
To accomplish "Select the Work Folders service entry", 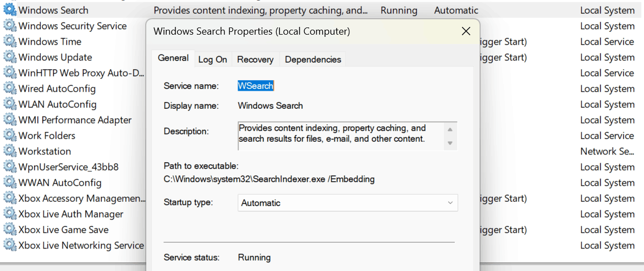I will (x=47, y=135).
